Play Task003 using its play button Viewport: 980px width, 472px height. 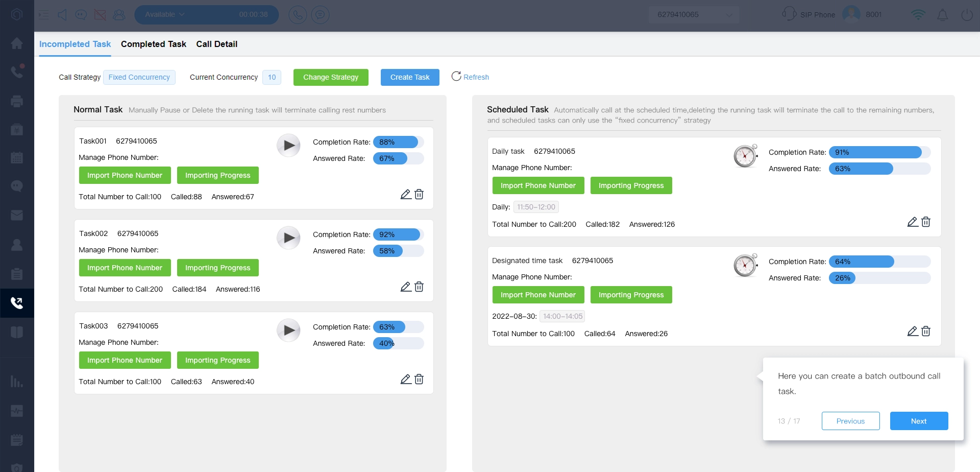click(x=288, y=331)
